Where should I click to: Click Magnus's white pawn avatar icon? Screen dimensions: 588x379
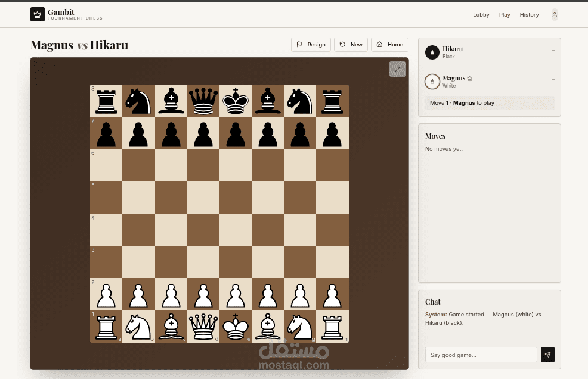[x=432, y=81]
